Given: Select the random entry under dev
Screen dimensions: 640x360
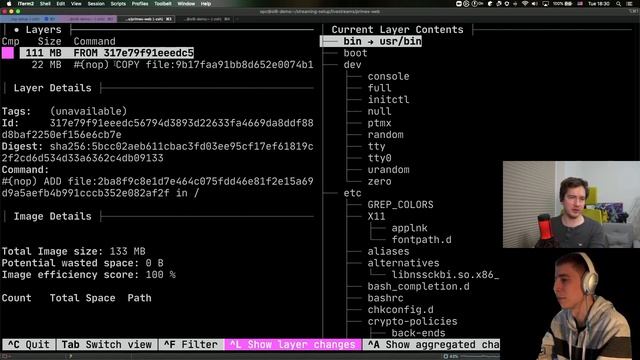Looking at the screenshot, I should pos(385,135).
